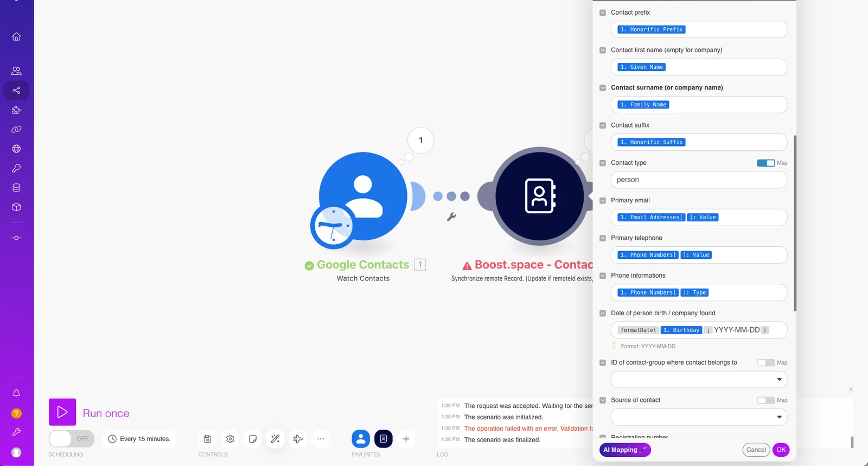Viewport: 868px width, 466px height.
Task: Toggle the scenario scheduling OFF switch
Action: click(72, 438)
